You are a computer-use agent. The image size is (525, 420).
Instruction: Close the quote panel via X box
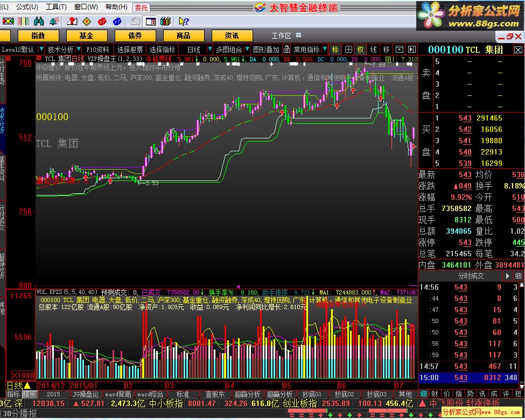pos(518,50)
